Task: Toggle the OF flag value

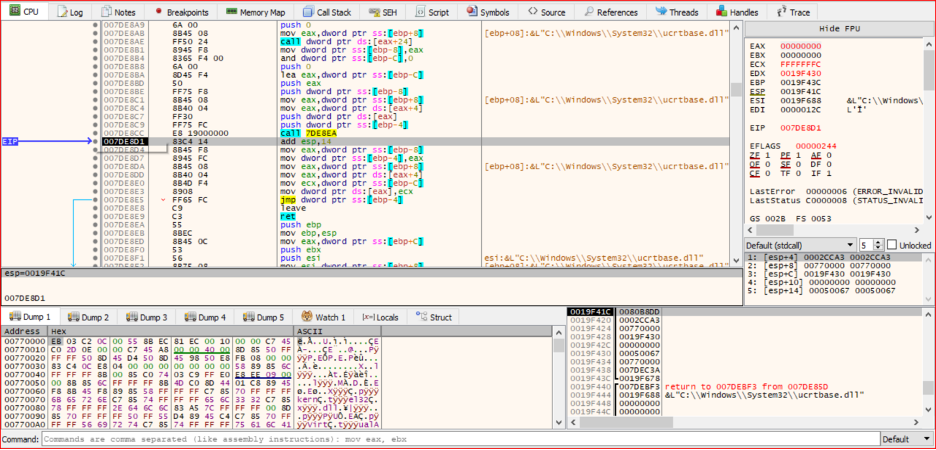Action: coord(769,164)
